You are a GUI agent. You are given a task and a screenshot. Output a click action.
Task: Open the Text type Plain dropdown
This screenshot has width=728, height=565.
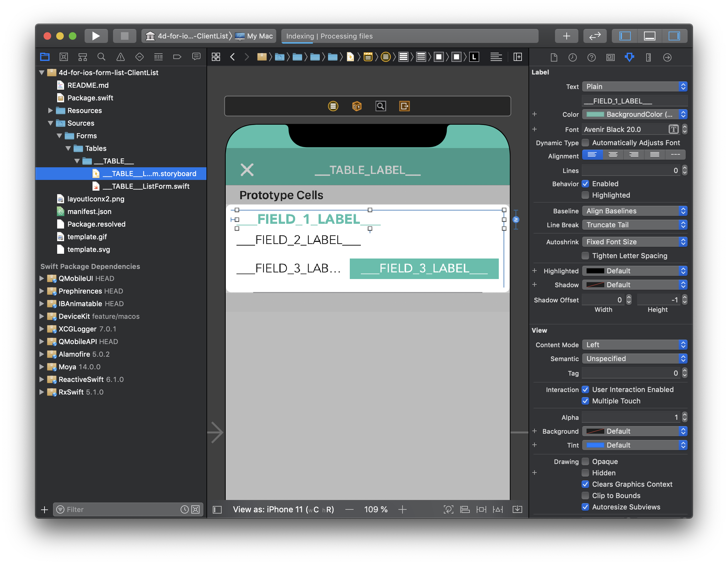[634, 87]
